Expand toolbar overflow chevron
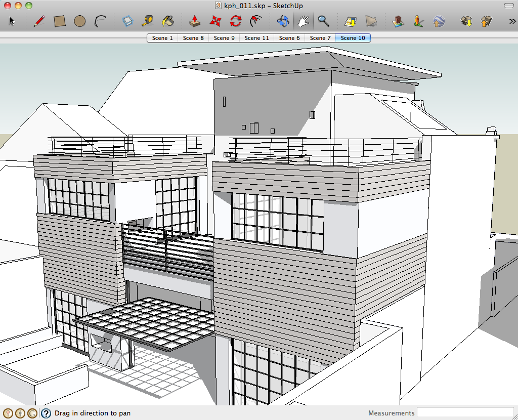518x420 pixels. (512, 21)
